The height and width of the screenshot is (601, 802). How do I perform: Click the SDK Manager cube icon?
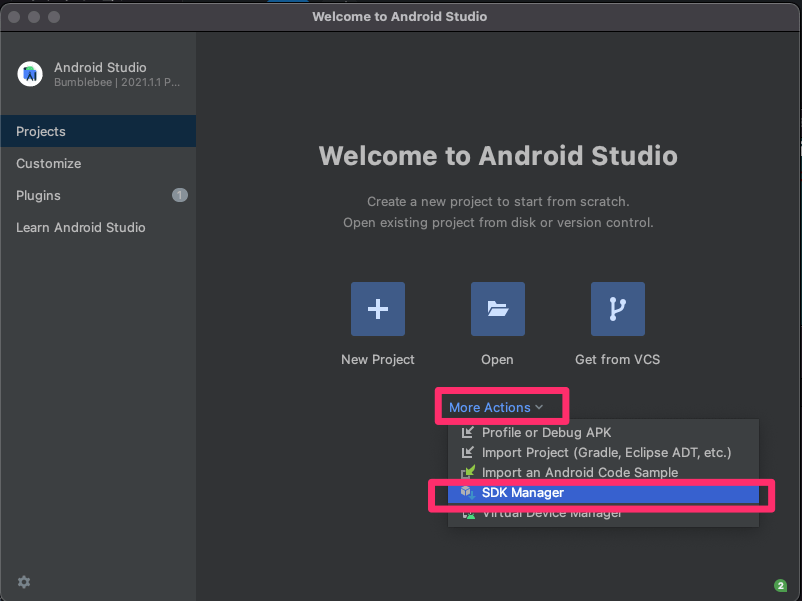(467, 492)
